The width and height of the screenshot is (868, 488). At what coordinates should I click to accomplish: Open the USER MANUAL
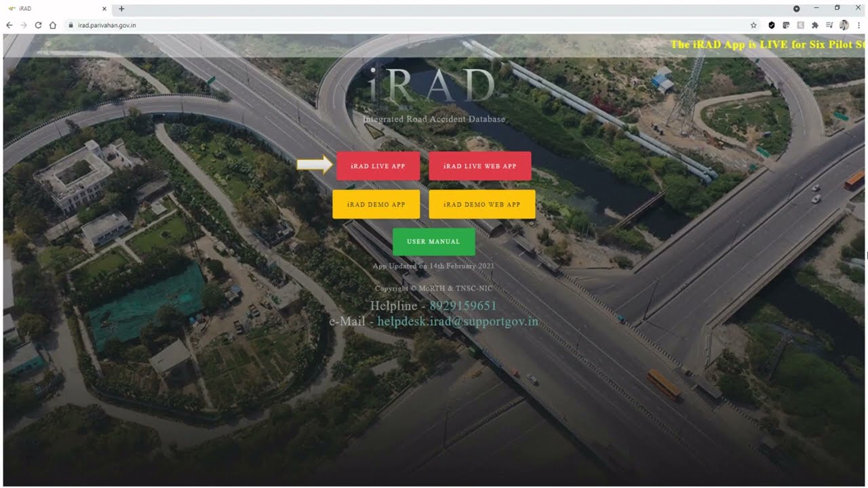(x=433, y=241)
